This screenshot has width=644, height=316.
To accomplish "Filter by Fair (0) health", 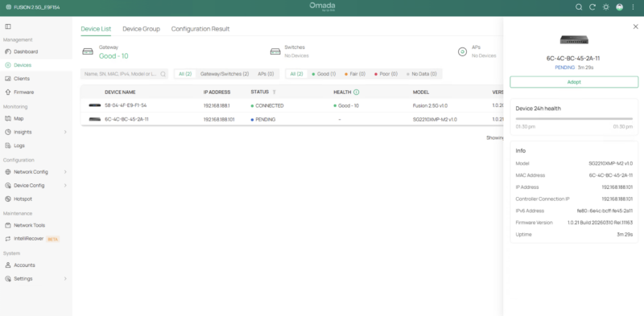I will (355, 74).
